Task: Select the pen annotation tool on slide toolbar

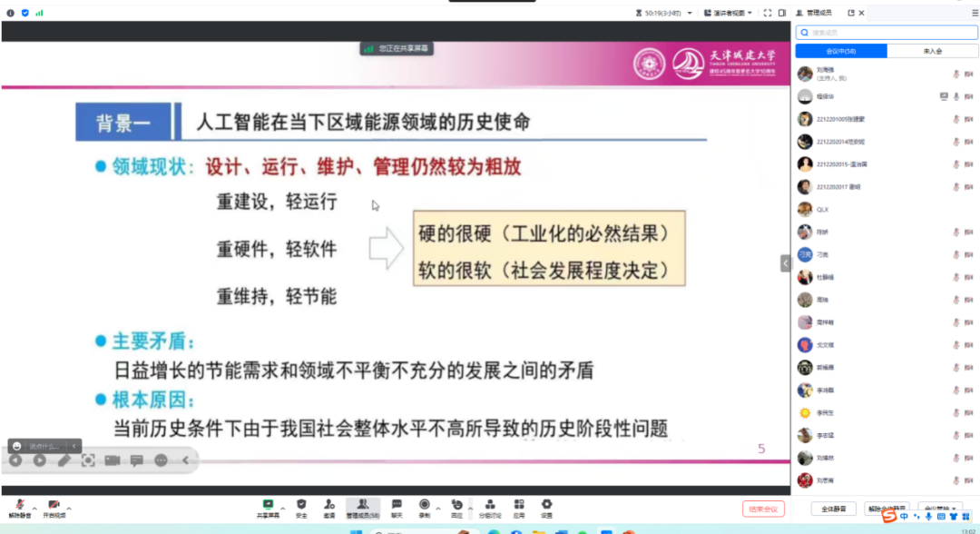Action: click(64, 460)
